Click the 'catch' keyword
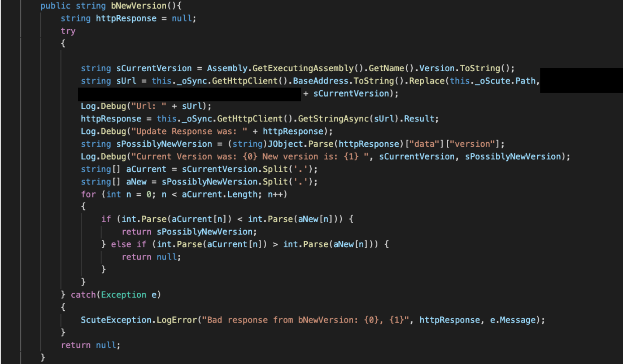 [x=83, y=295]
